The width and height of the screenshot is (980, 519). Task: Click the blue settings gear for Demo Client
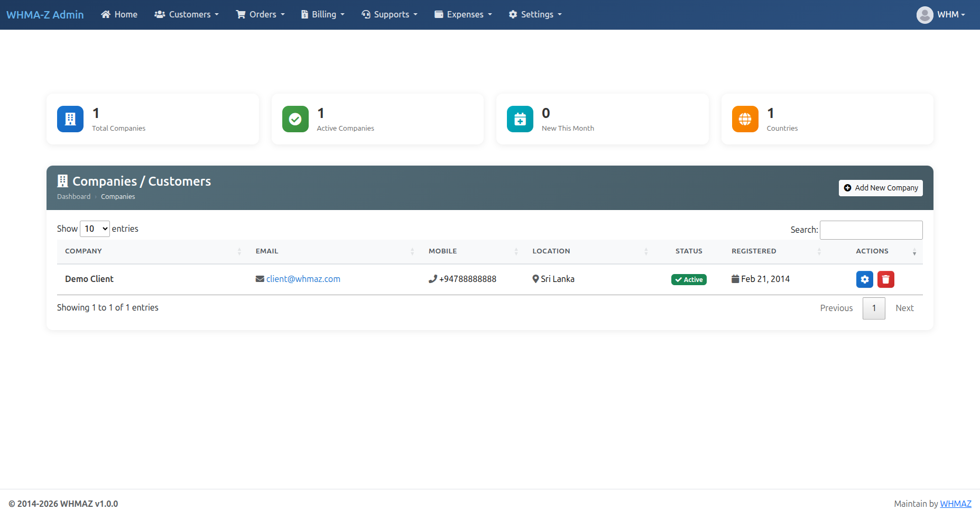pos(864,279)
